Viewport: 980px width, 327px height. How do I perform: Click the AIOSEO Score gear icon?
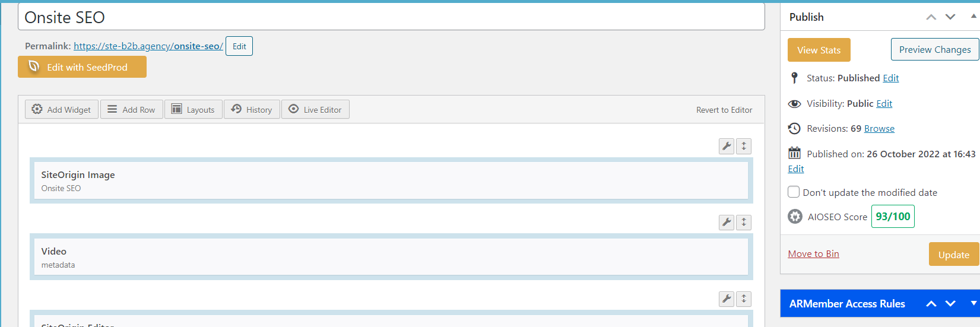point(795,217)
